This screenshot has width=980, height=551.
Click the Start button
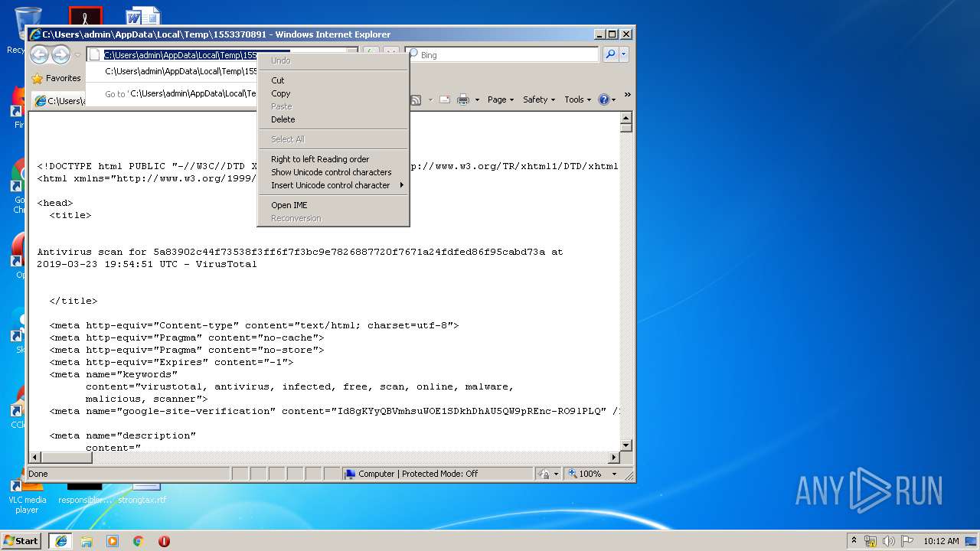(x=21, y=540)
